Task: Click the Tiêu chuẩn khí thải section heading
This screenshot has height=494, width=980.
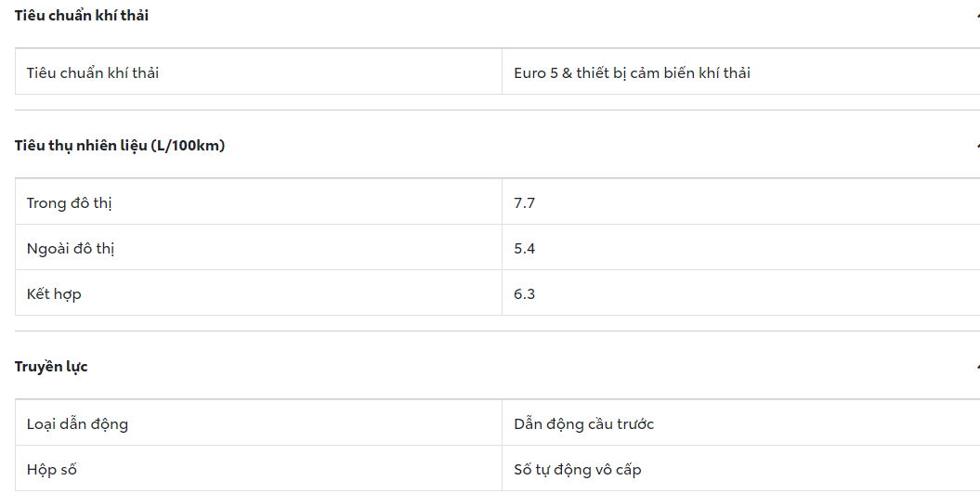Action: click(x=82, y=16)
